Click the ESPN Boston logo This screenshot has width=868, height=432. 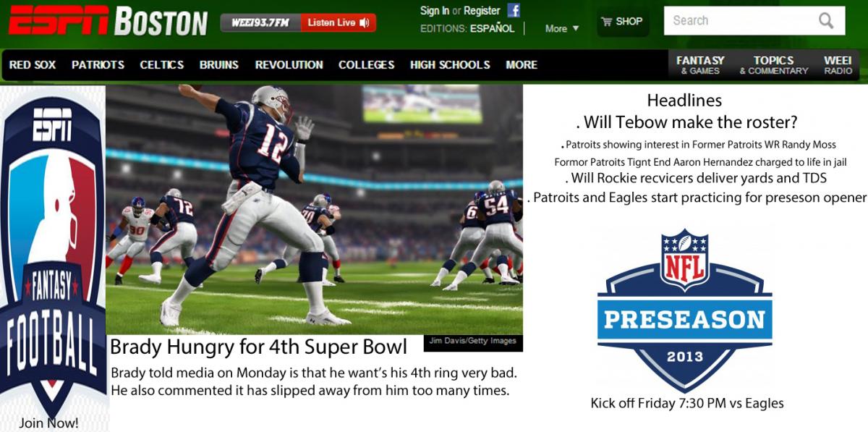click(x=108, y=21)
